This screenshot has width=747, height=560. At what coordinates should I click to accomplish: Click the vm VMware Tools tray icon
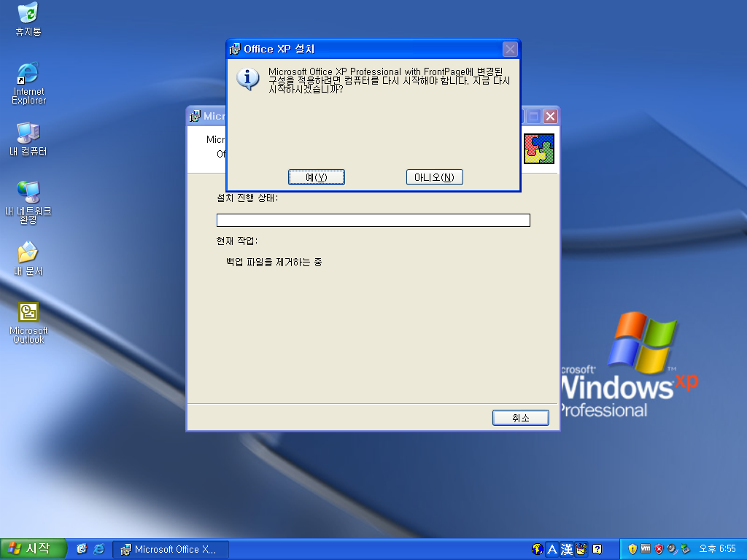(x=646, y=548)
